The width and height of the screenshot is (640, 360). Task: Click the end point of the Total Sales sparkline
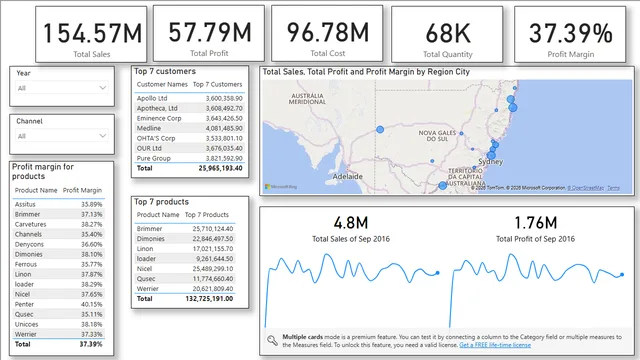tap(438, 273)
